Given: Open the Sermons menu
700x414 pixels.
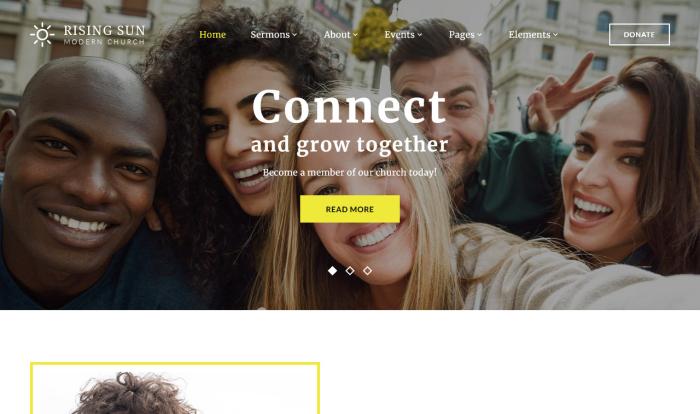Looking at the screenshot, I should coord(270,34).
